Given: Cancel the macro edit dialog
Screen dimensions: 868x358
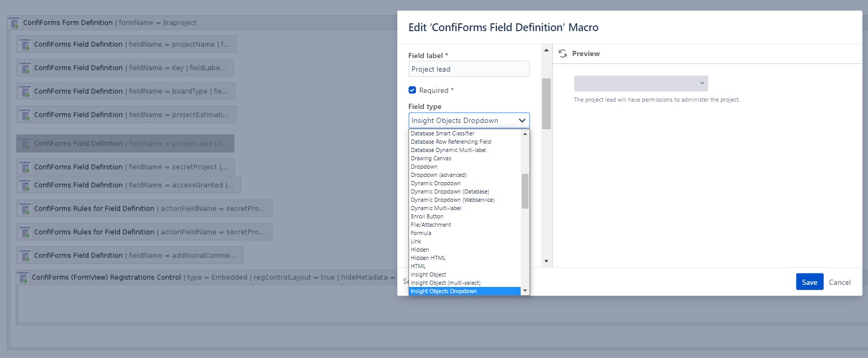Looking at the screenshot, I should click(839, 282).
